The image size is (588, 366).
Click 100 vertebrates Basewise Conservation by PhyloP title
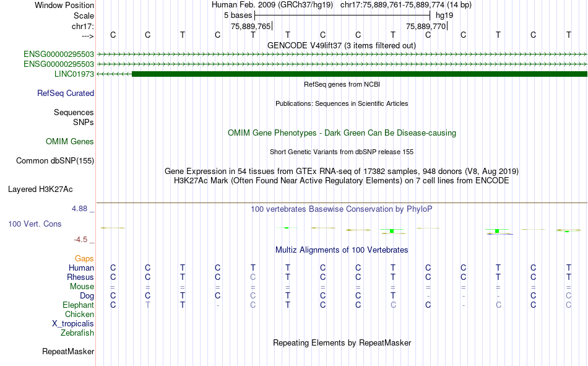(342, 209)
